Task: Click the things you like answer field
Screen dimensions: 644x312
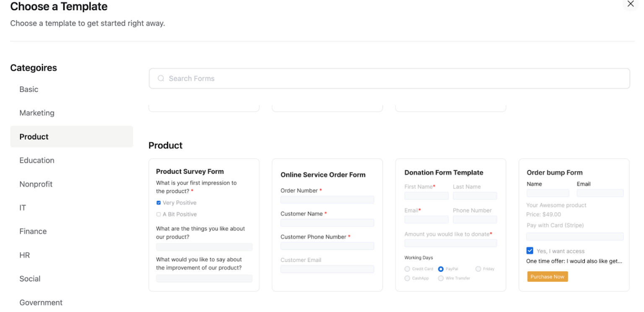Action: tap(204, 247)
